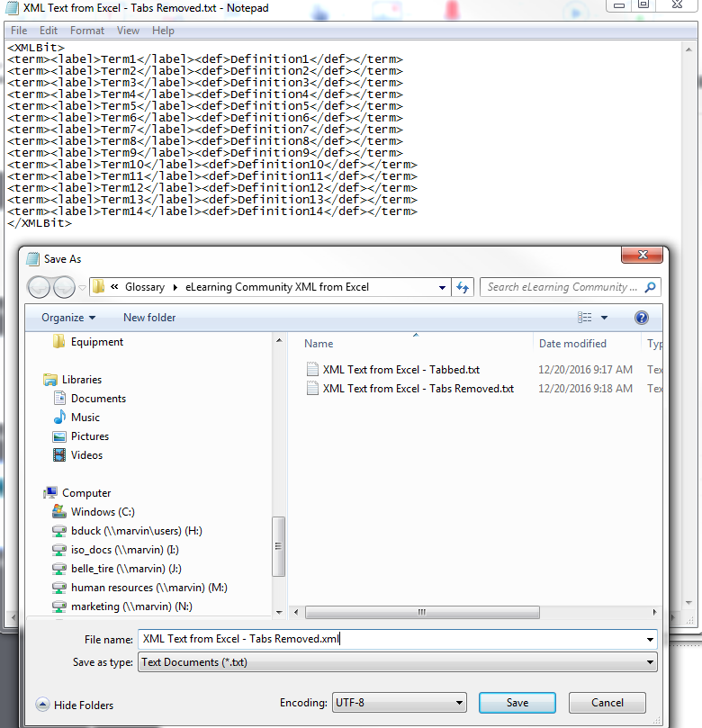Open the view options dropdown arrow
This screenshot has width=702, height=728.
[x=604, y=318]
